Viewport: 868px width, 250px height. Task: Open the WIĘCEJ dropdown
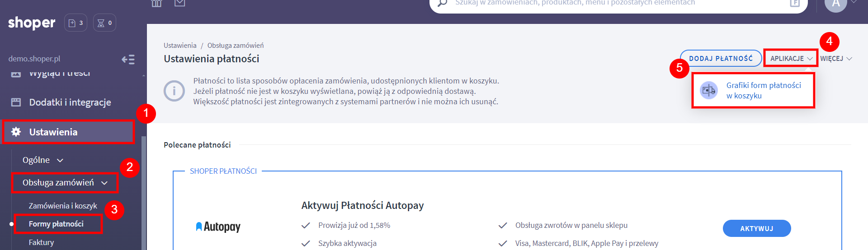click(835, 59)
